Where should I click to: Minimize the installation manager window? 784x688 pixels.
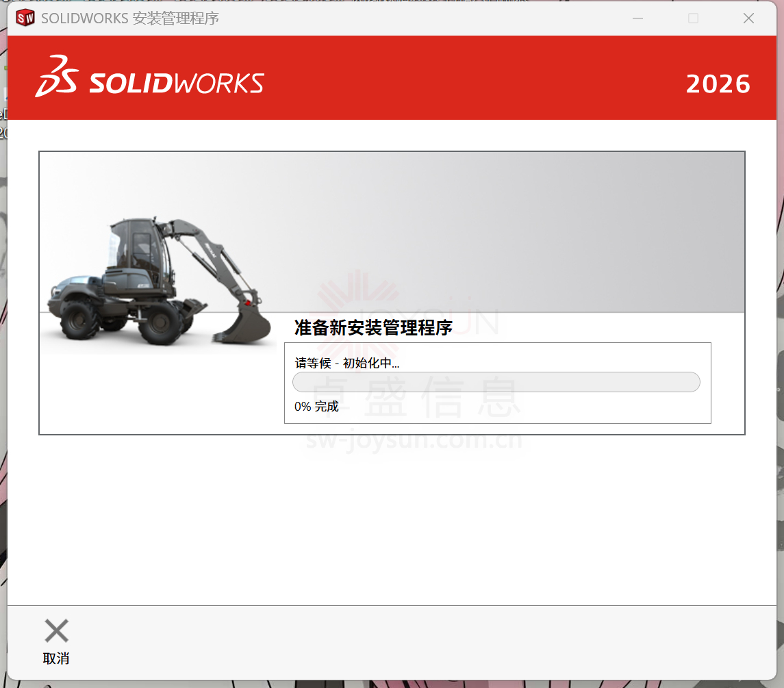coord(638,18)
